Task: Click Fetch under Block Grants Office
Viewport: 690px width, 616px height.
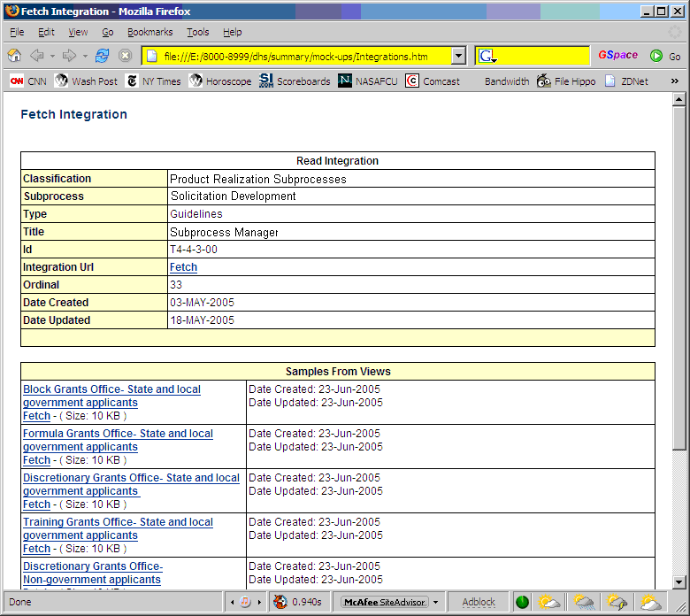Action: (x=36, y=416)
